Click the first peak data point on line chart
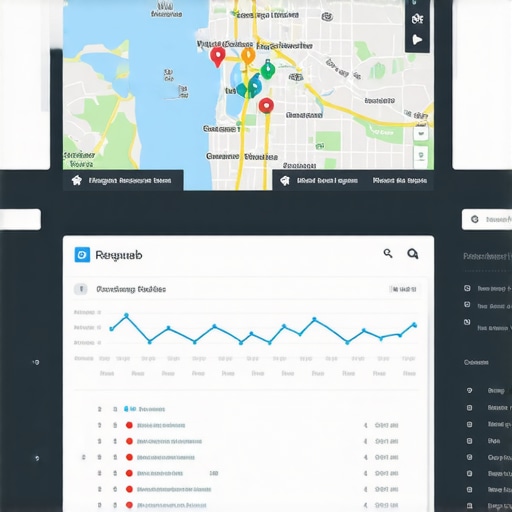 pyautogui.click(x=126, y=315)
